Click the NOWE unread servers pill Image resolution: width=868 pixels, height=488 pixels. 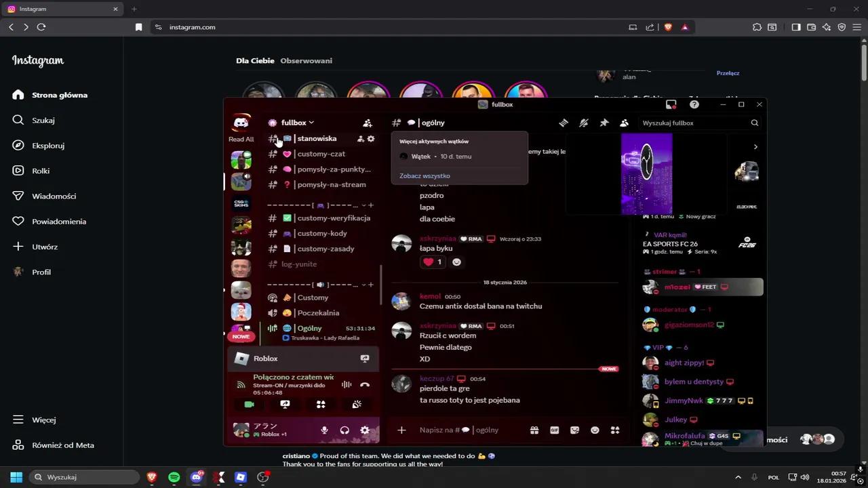click(x=241, y=336)
